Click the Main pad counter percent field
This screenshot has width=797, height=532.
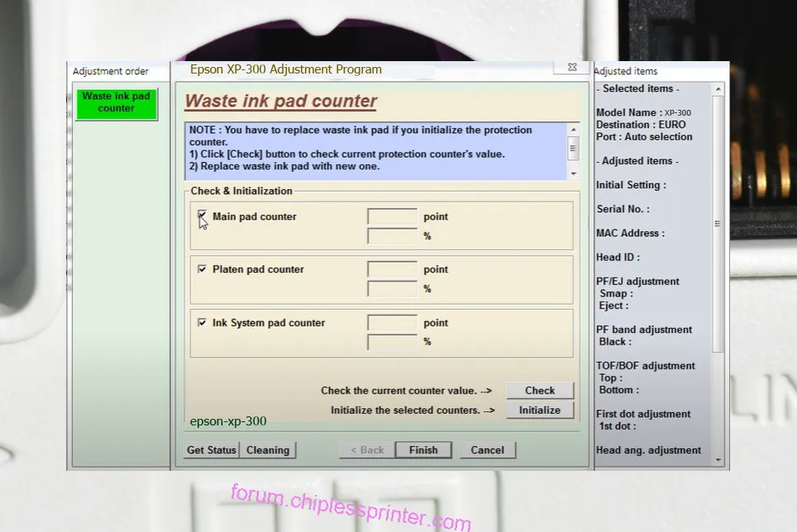pos(392,236)
